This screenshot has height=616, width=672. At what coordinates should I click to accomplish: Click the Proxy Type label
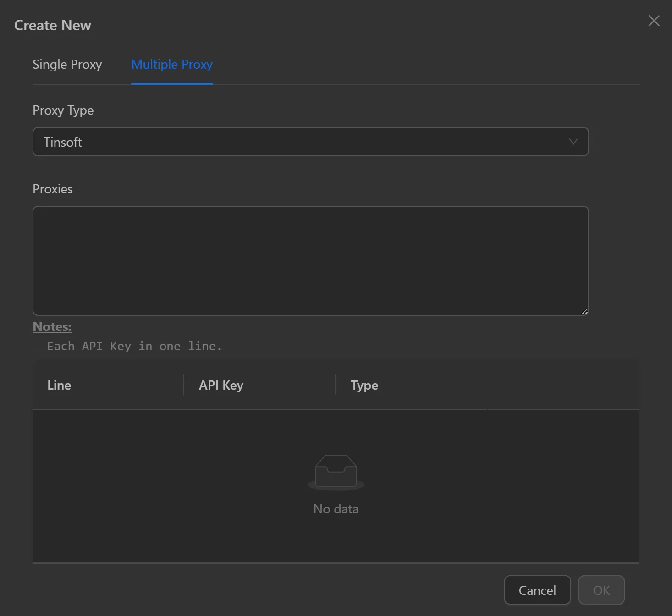pyautogui.click(x=63, y=110)
